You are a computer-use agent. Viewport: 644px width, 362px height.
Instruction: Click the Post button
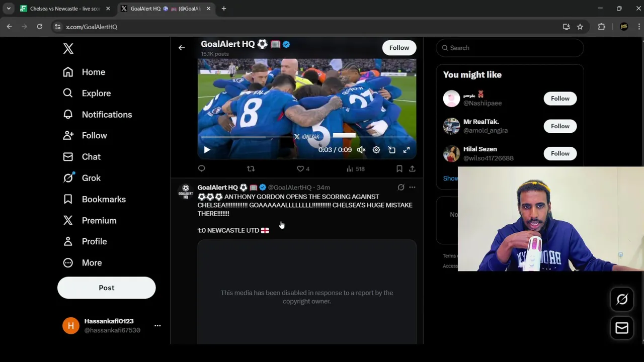(x=107, y=288)
